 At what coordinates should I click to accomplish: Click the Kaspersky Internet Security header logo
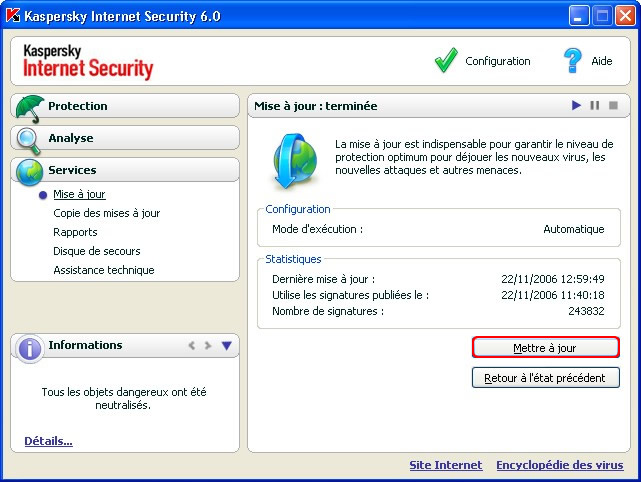88,62
